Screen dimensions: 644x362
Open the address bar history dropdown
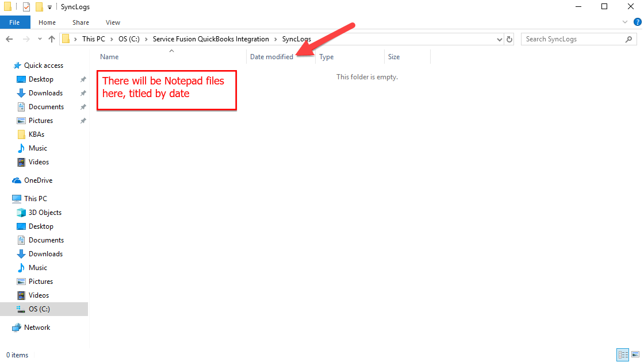click(x=500, y=40)
